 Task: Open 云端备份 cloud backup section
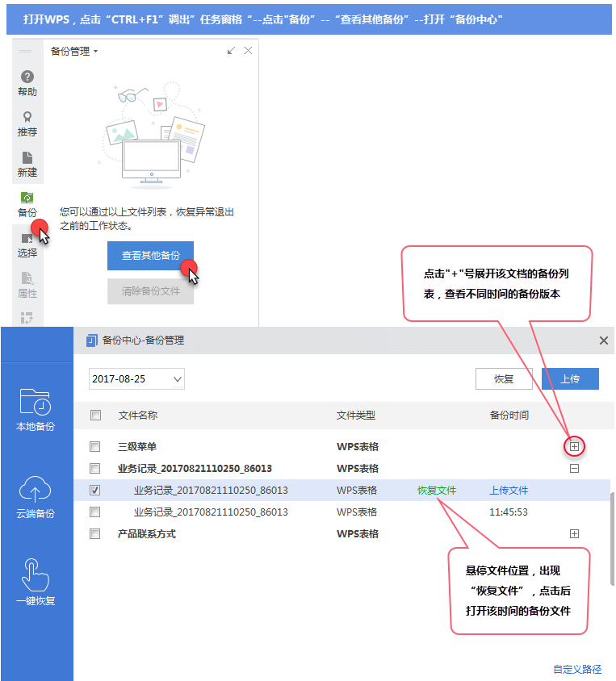pos(36,497)
